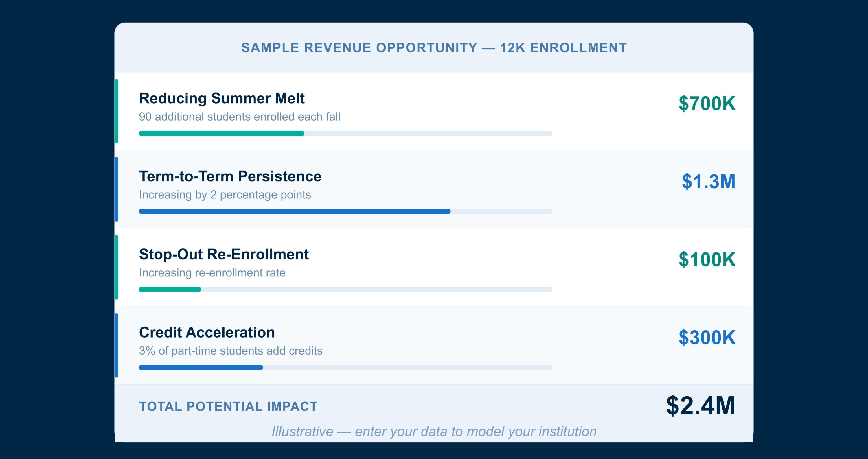Viewport: 868px width, 459px height.
Task: Open the Term-to-Term Persistence row title
Action: (x=230, y=176)
